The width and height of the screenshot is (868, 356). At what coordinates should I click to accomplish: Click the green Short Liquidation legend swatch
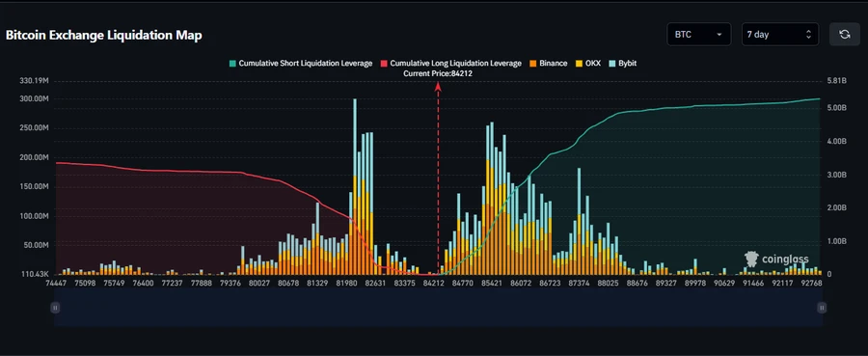pyautogui.click(x=231, y=64)
